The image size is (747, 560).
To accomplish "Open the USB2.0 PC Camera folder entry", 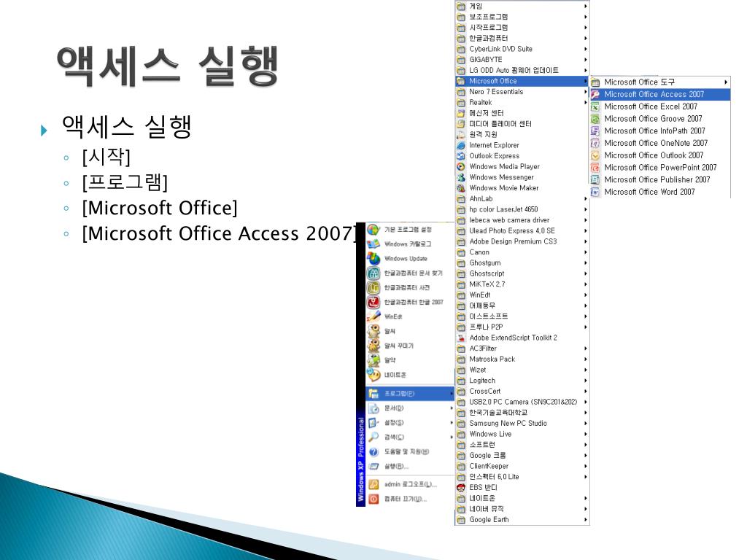I will tap(522, 402).
